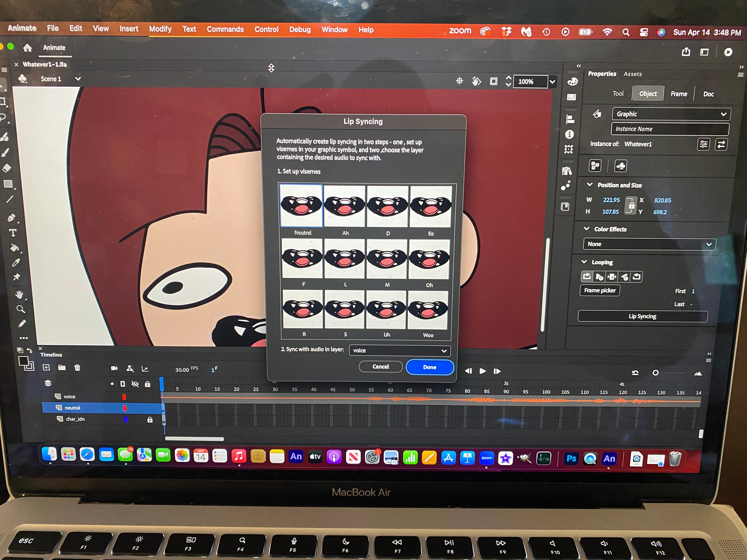The width and height of the screenshot is (747, 560).
Task: Click the swap symbol icon
Action: click(x=721, y=144)
